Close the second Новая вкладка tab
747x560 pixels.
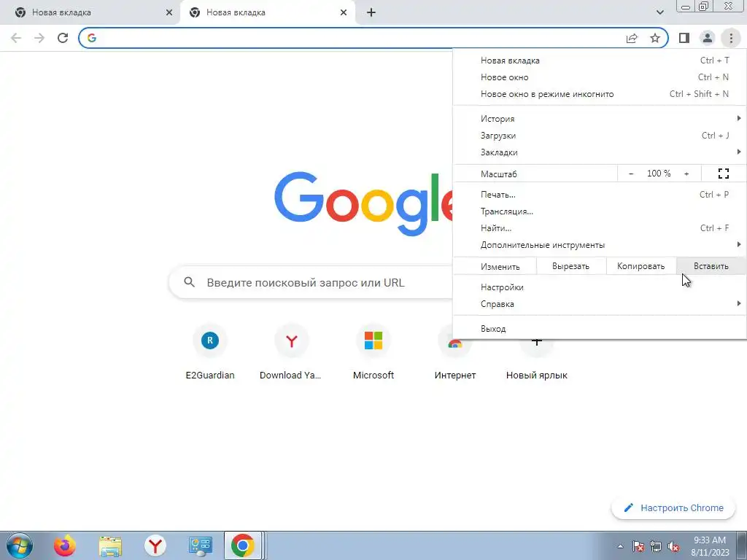click(344, 12)
